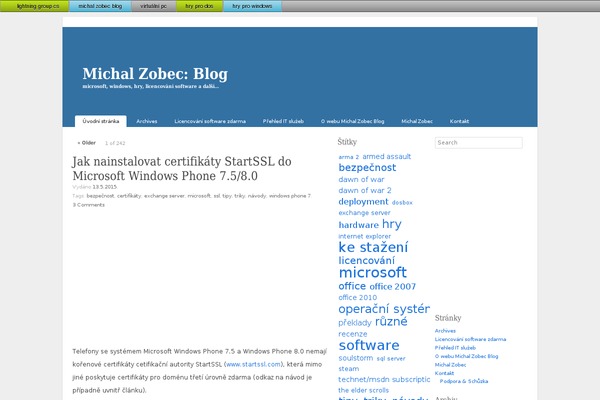600x400 pixels.
Task: Follow the www.startssl.com link
Action: point(253,364)
